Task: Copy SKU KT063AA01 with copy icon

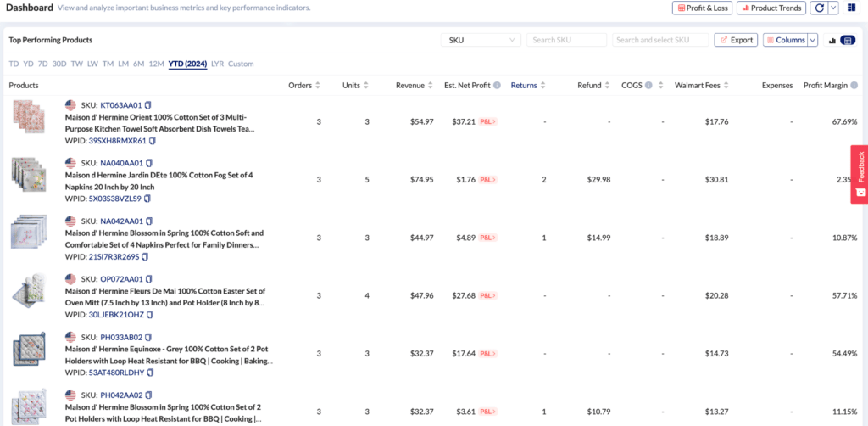Action: tap(148, 104)
